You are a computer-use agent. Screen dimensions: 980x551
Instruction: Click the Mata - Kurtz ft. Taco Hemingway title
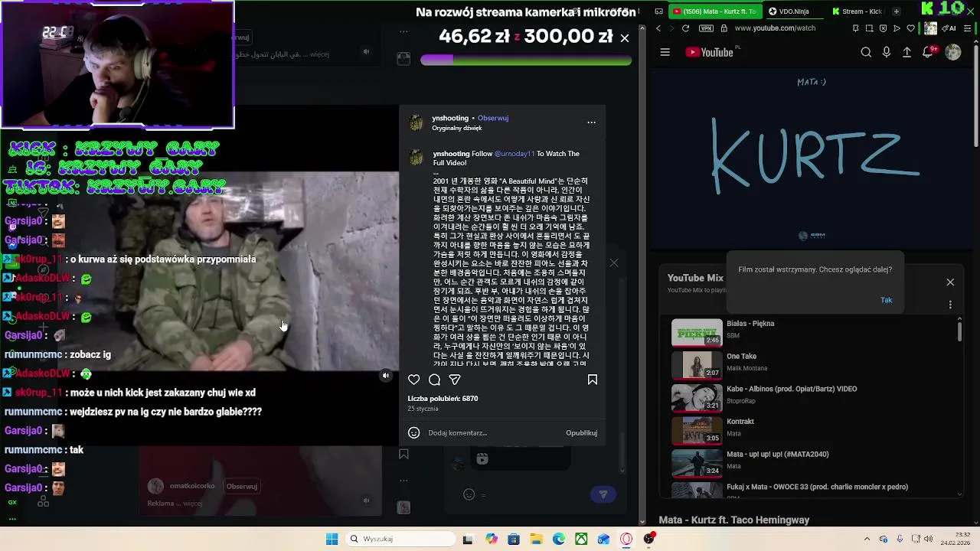tap(733, 520)
